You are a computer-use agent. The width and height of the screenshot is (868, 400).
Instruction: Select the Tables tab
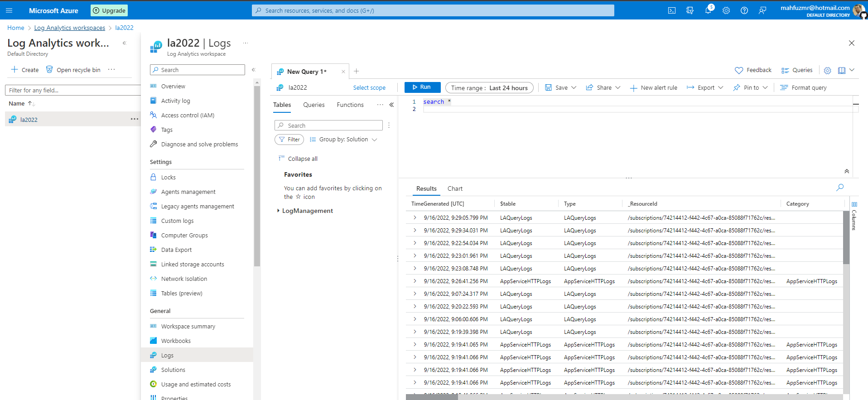(282, 105)
